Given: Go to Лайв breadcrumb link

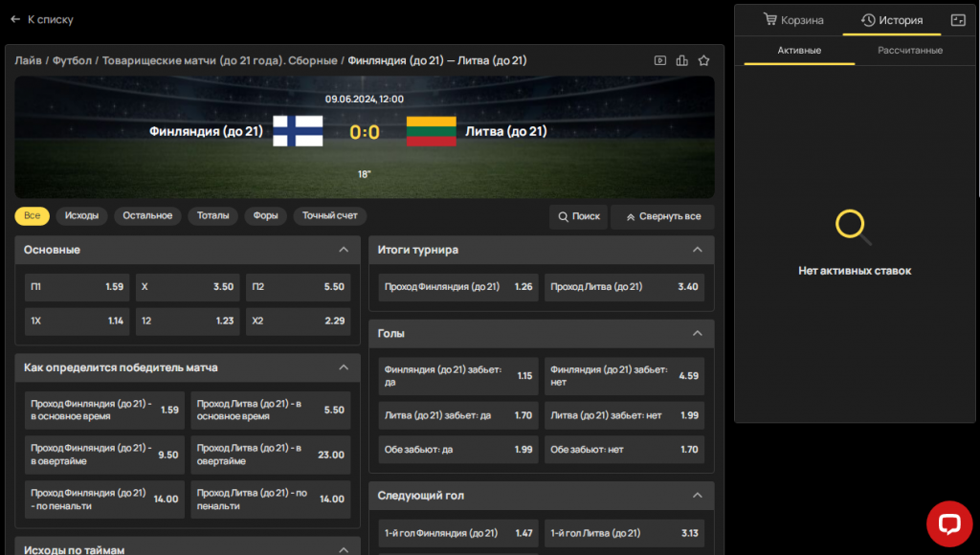Looking at the screenshot, I should point(28,60).
